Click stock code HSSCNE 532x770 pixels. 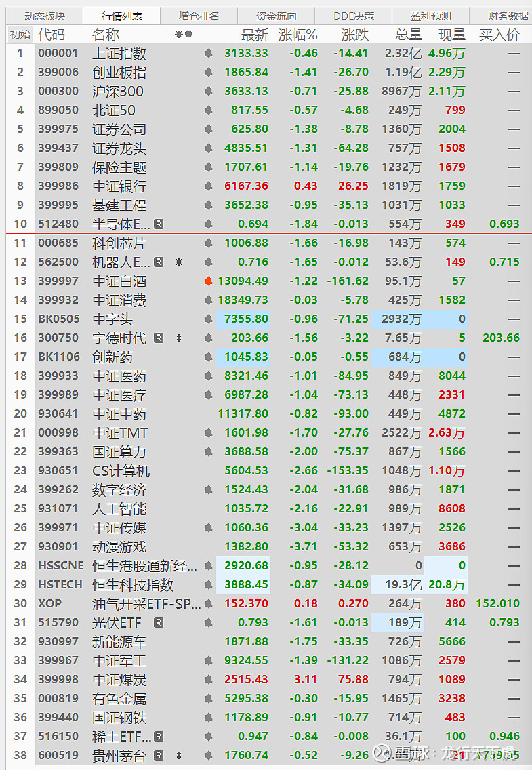click(x=61, y=566)
